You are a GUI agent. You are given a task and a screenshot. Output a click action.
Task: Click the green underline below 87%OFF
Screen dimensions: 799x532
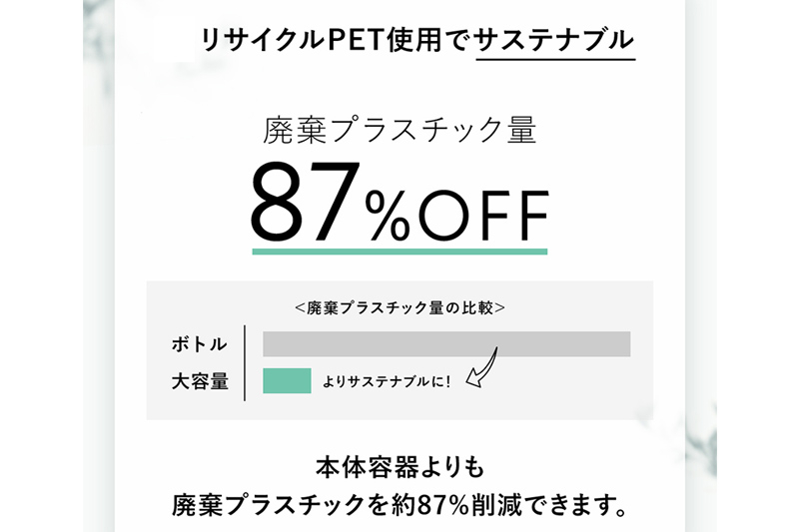399,252
